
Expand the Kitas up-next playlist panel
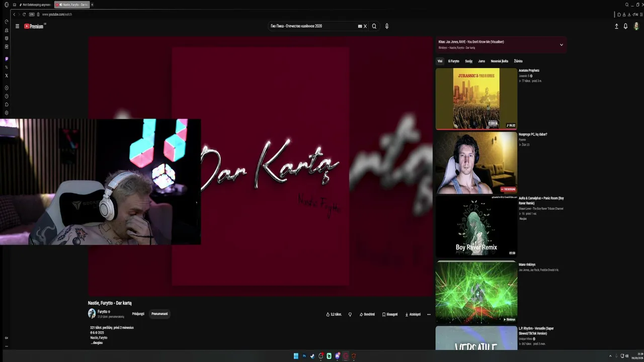coord(561,45)
